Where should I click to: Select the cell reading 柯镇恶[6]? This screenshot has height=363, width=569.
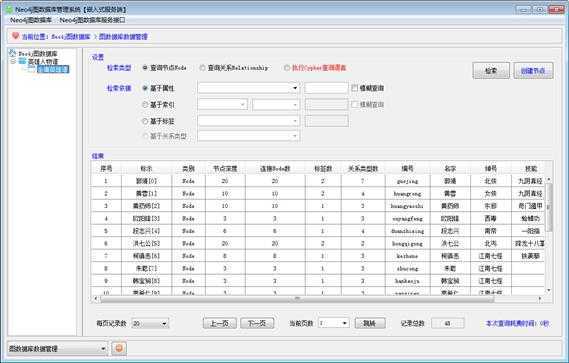[x=147, y=256]
